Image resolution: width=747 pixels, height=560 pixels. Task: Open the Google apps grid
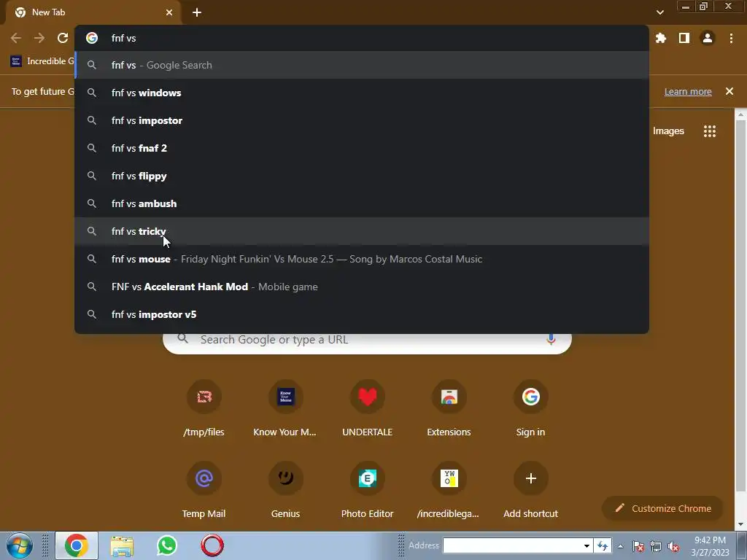(x=710, y=131)
